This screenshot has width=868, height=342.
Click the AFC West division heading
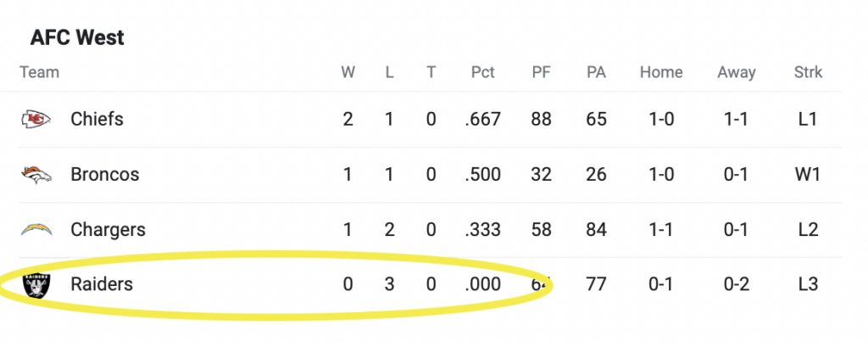[77, 37]
